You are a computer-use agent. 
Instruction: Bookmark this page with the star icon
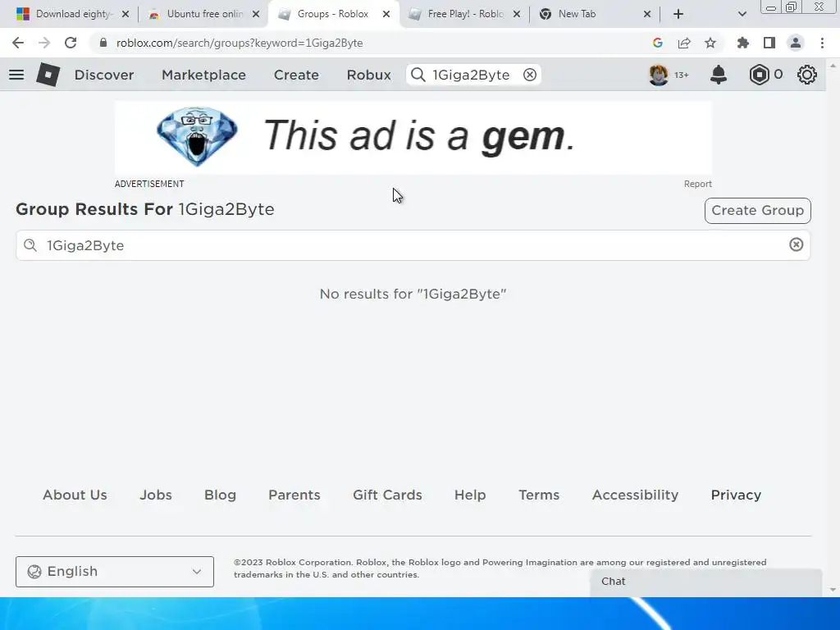point(710,43)
